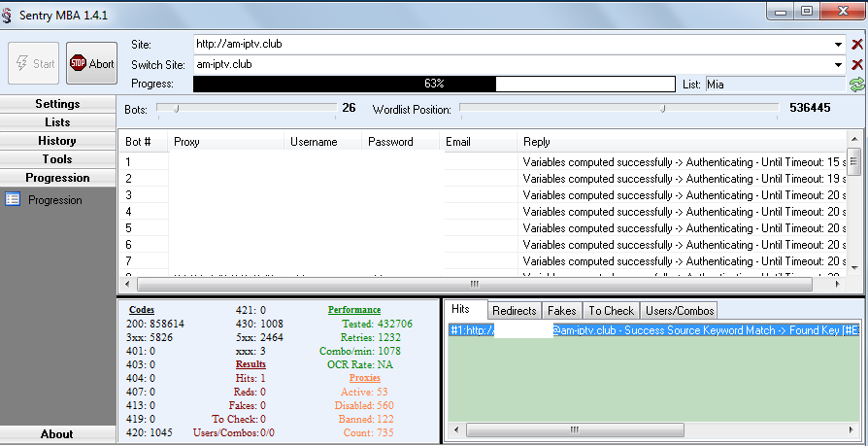Switch to the Fakes tab
Viewport: 868px width, 446px height.
pyautogui.click(x=562, y=310)
